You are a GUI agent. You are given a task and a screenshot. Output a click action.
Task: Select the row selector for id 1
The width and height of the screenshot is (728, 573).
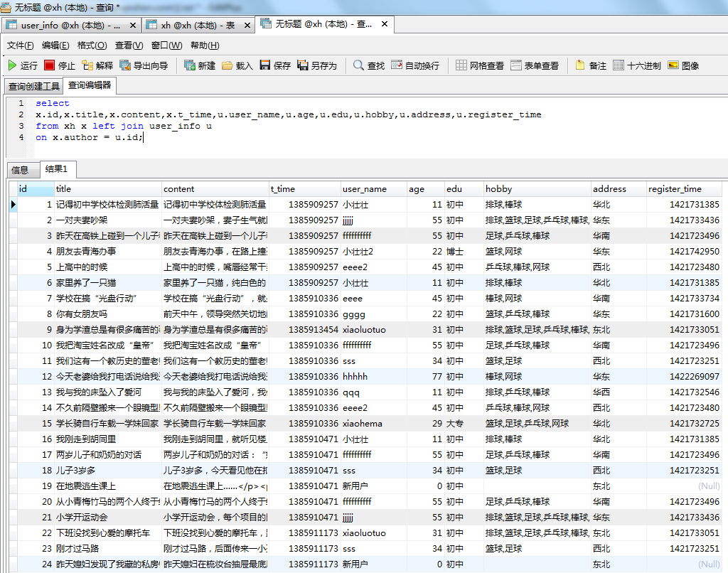pyautogui.click(x=13, y=204)
